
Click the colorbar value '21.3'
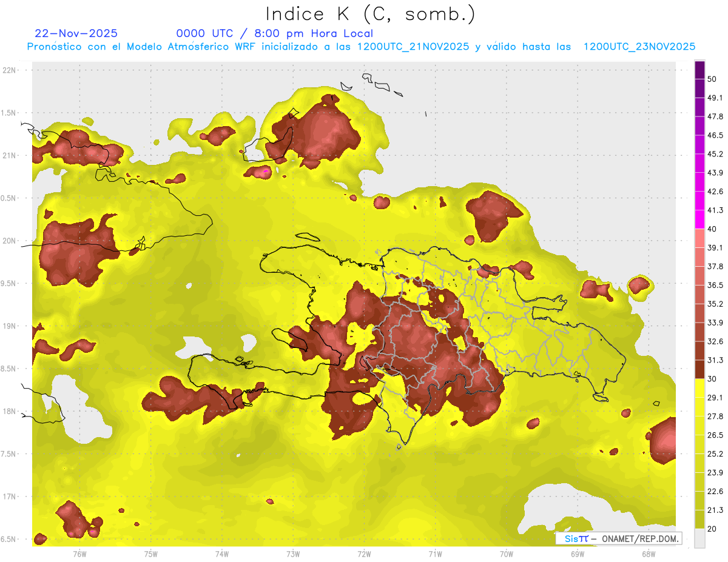tap(715, 510)
